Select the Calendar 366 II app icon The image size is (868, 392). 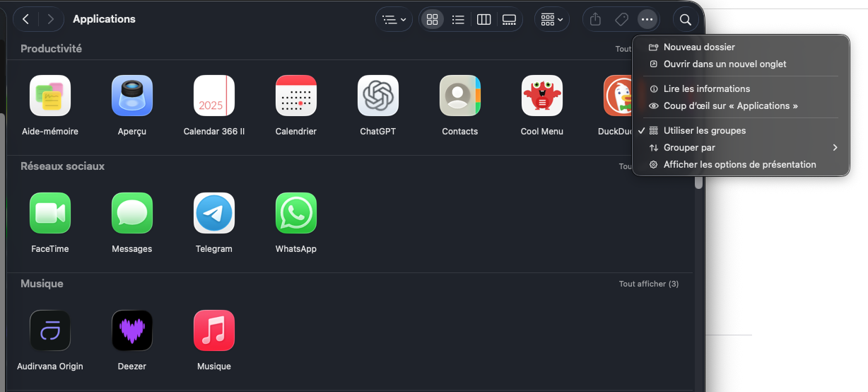point(214,96)
